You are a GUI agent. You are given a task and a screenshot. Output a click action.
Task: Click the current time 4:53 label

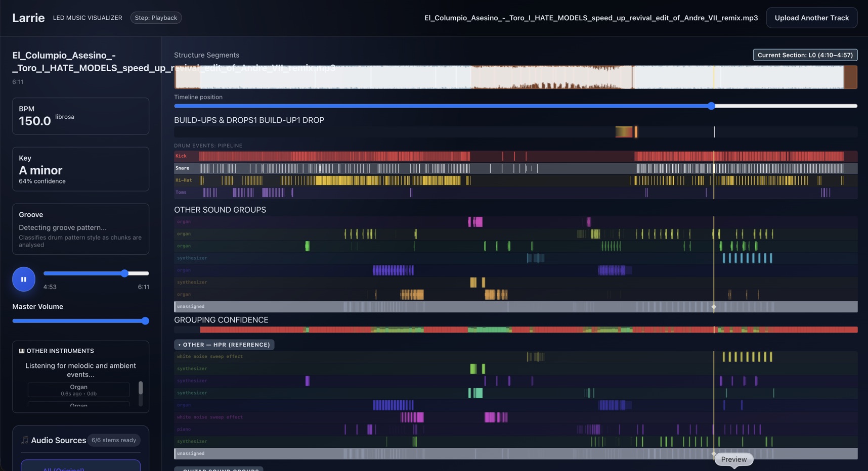tap(50, 287)
